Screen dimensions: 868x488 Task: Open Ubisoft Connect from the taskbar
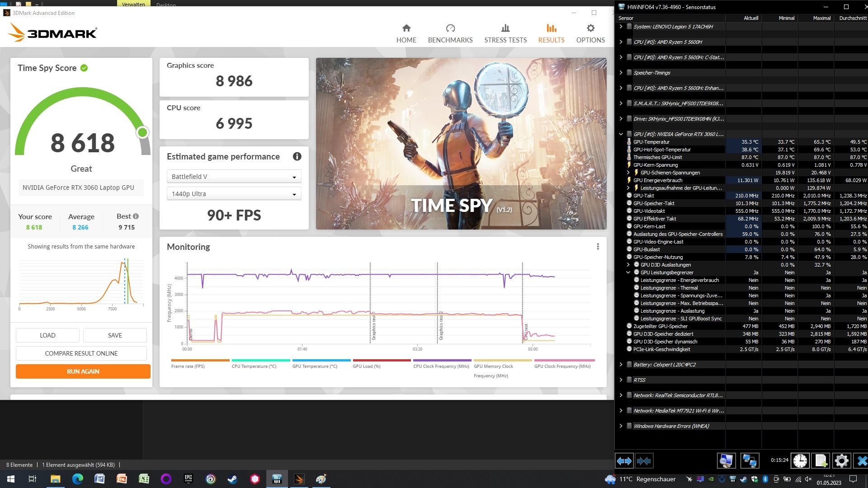click(x=210, y=479)
